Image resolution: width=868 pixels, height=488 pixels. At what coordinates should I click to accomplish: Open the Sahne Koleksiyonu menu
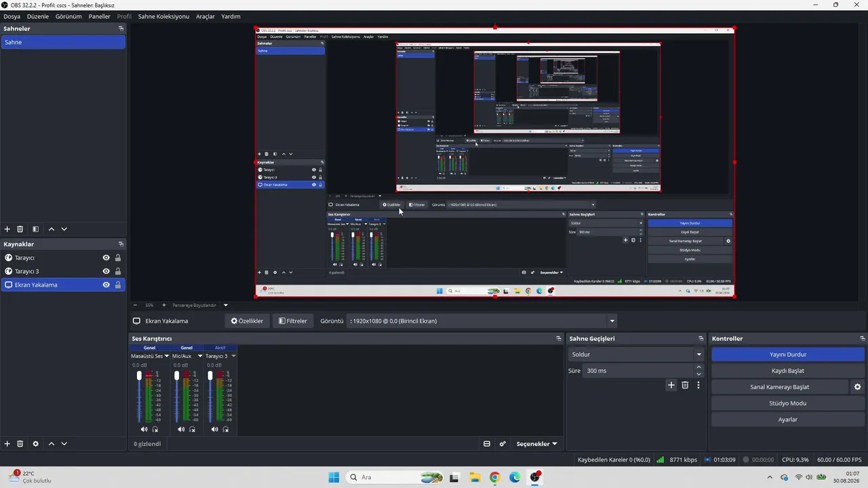(163, 16)
